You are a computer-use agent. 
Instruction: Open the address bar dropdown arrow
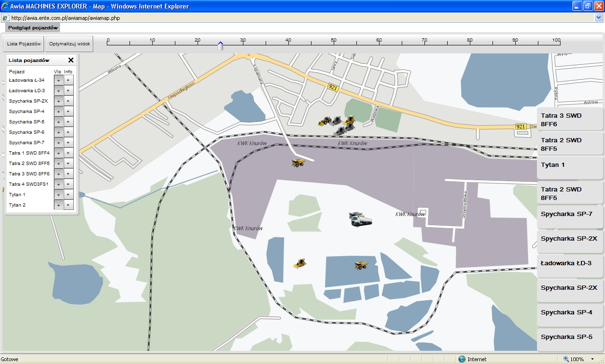tap(599, 18)
